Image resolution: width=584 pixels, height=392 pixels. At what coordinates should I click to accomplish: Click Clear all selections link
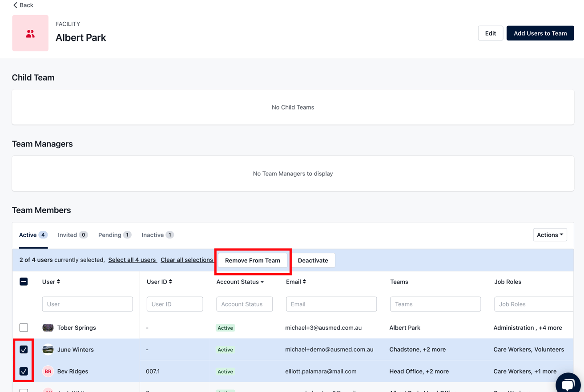(187, 260)
